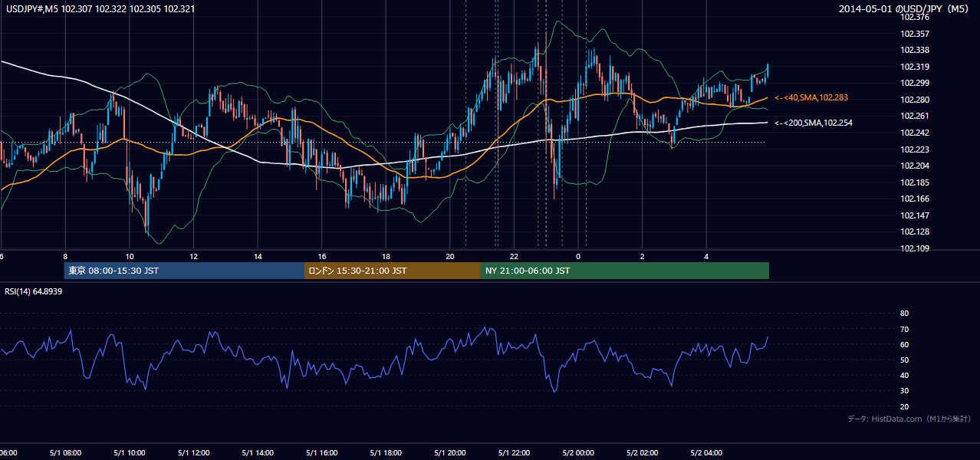Select the NY 21:00-06:00 JST session bar
The height and width of the screenshot is (460, 980).
[x=625, y=271]
